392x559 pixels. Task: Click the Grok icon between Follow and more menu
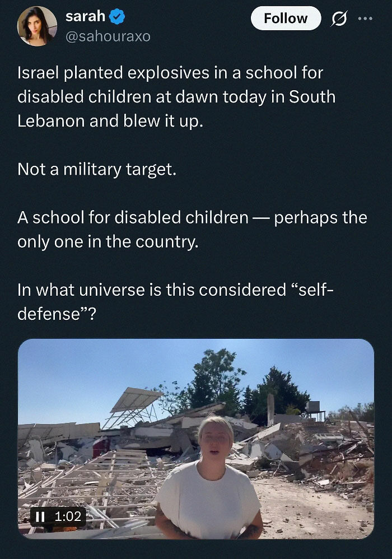point(340,18)
